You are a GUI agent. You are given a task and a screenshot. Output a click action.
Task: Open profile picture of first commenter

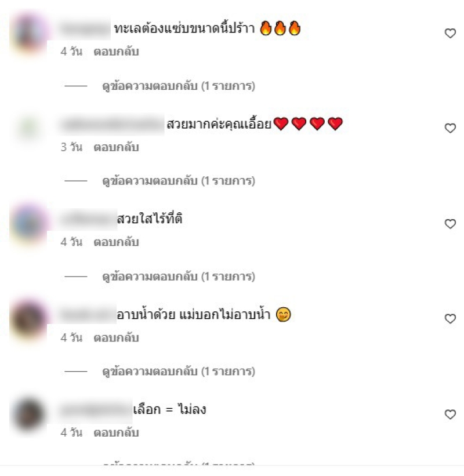click(x=30, y=34)
